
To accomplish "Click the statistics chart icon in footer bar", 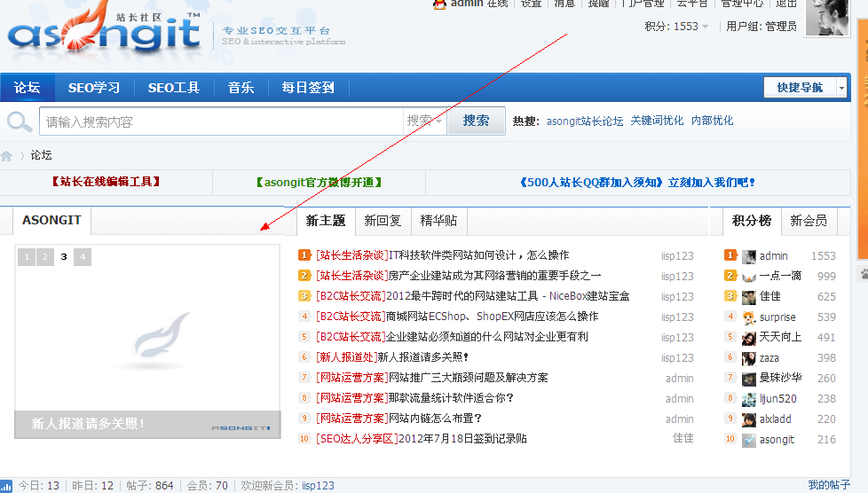I will click(6, 486).
